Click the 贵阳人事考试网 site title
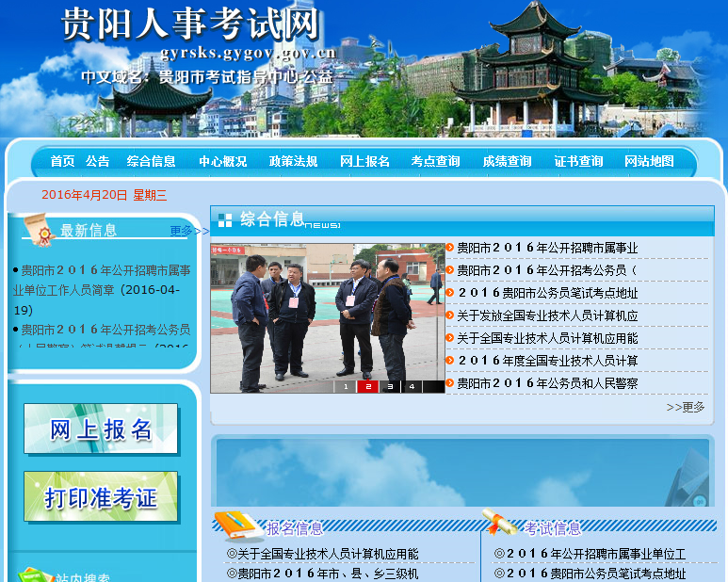 click(190, 24)
